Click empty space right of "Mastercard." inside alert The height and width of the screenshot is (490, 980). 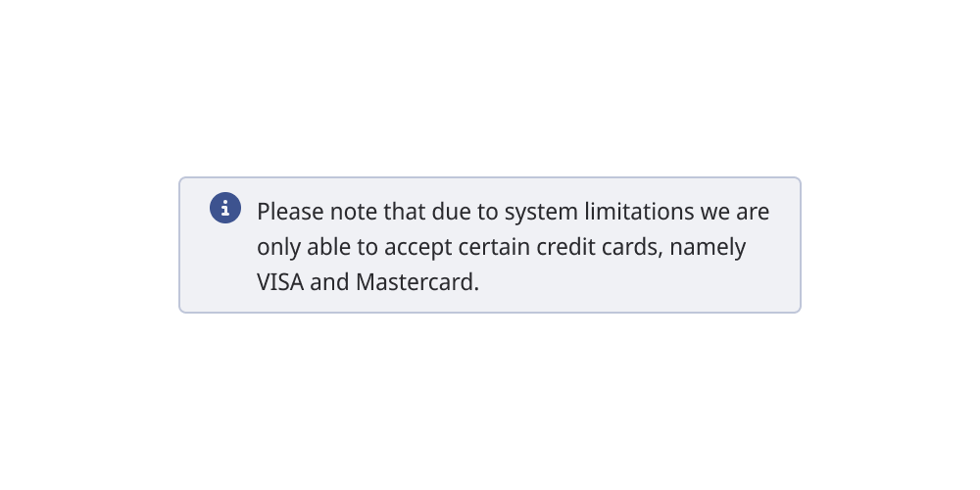[637, 282]
